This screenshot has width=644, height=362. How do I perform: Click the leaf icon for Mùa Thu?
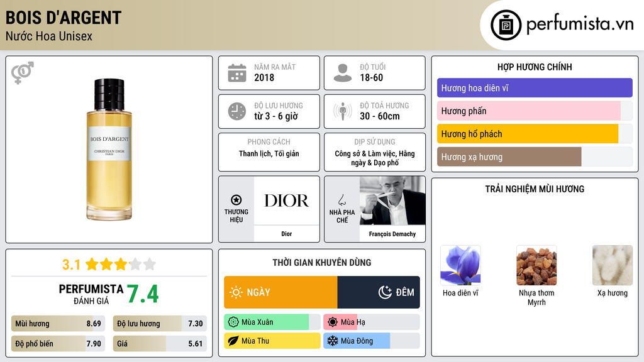tap(233, 341)
